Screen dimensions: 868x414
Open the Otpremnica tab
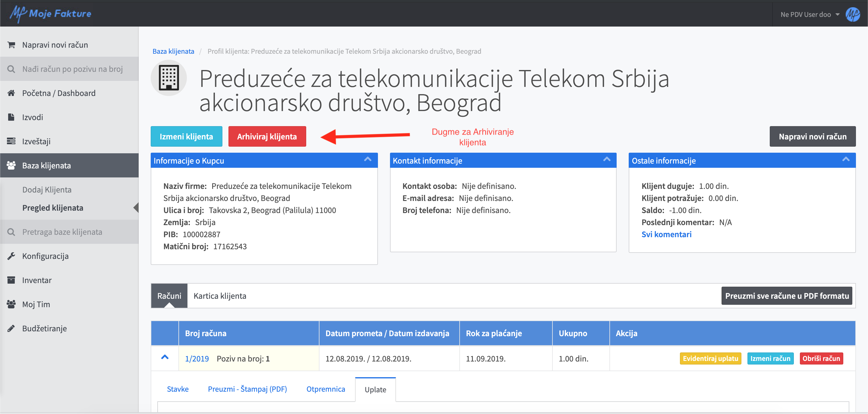click(x=325, y=389)
